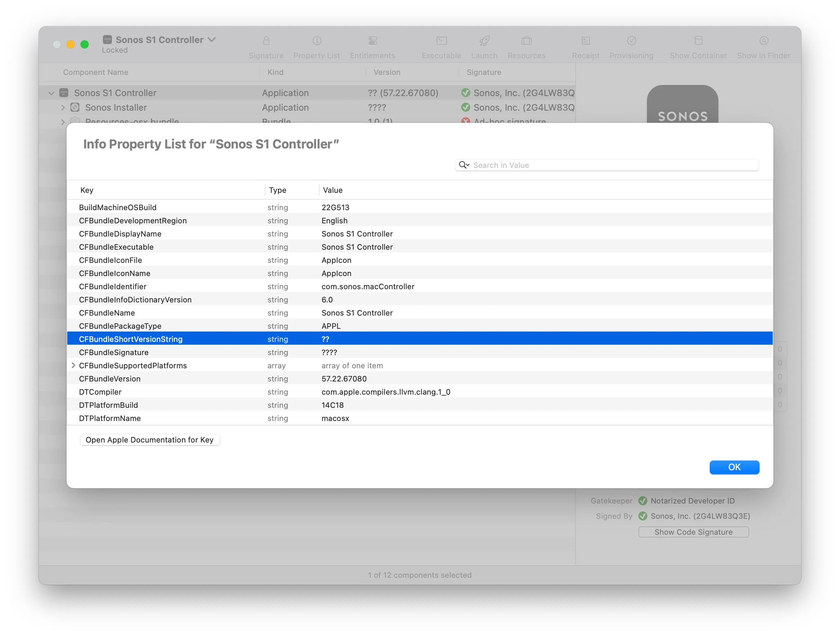
Task: Select the CFBundleExecutable row
Action: pos(420,247)
